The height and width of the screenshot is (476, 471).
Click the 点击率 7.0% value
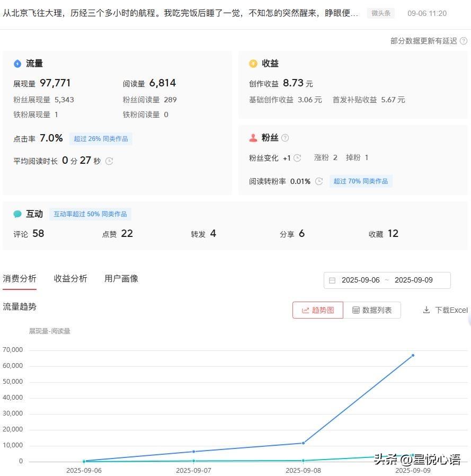point(51,138)
